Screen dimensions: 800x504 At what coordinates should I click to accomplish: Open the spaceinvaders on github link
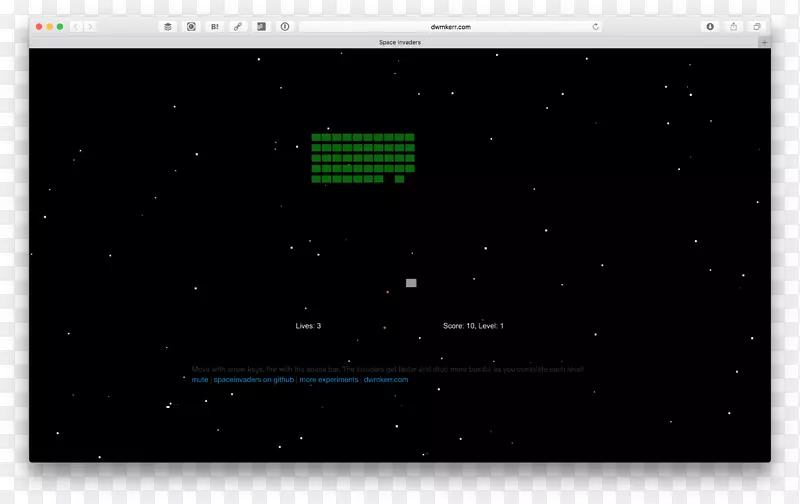click(x=254, y=380)
